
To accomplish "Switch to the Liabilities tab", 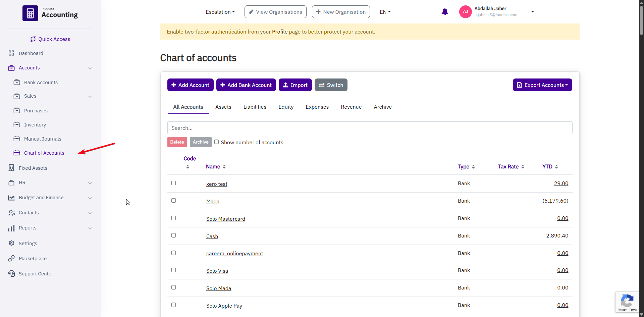I will pyautogui.click(x=255, y=107).
